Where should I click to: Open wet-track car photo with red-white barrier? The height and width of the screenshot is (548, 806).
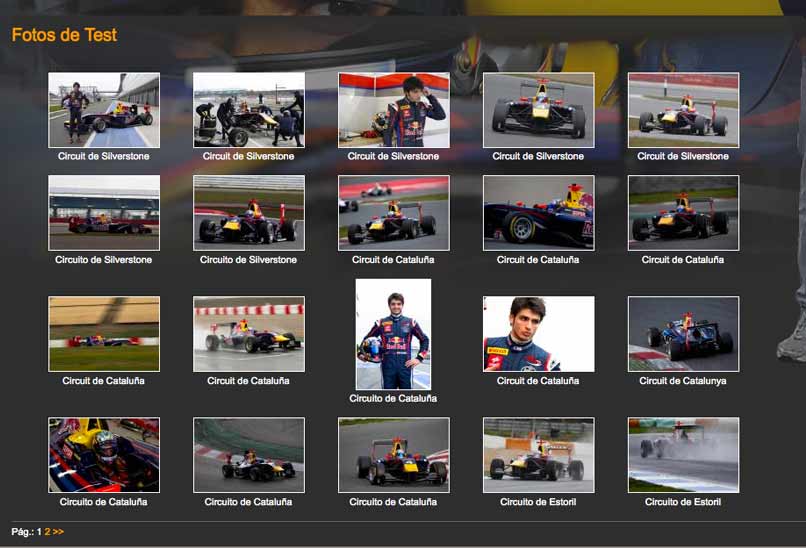(x=248, y=334)
